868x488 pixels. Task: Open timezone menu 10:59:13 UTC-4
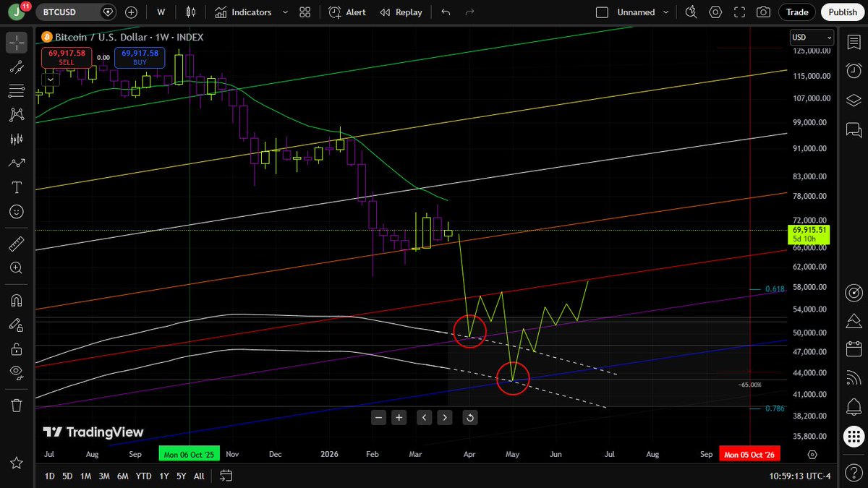pos(799,476)
